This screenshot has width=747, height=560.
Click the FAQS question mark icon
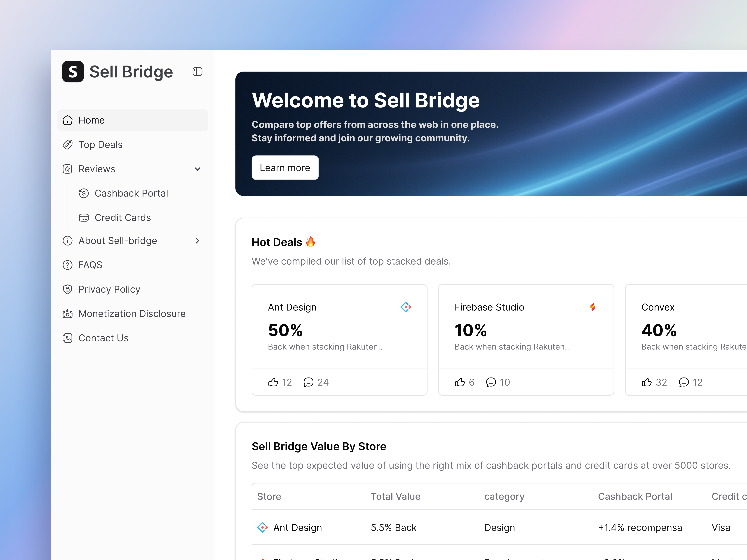68,265
